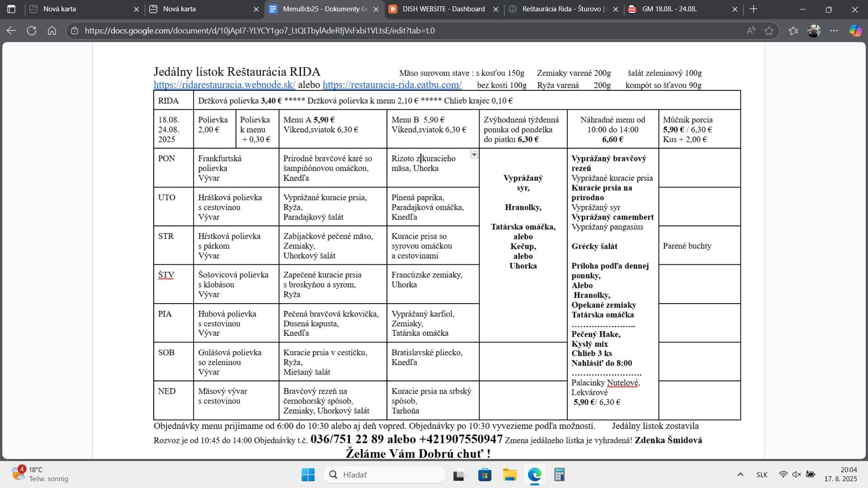Click the 'Bratislavské pliecko, Knedľa' cell

(x=433, y=362)
